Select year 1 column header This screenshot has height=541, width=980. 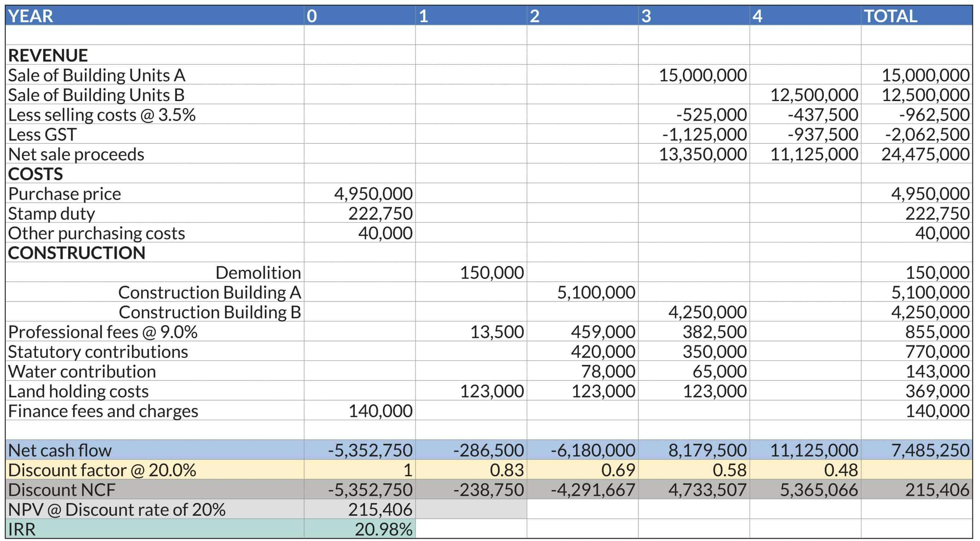pos(471,16)
